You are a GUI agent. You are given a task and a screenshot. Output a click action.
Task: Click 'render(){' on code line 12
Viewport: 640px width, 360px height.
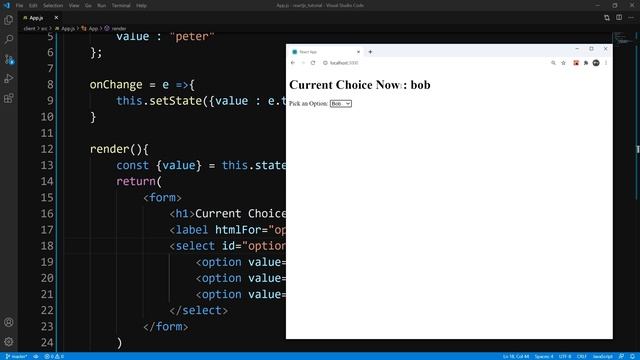click(119, 149)
